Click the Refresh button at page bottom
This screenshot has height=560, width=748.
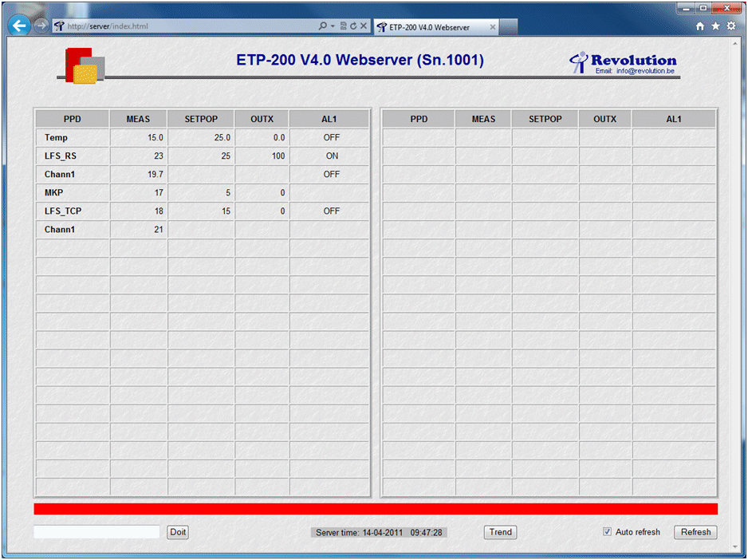point(695,532)
